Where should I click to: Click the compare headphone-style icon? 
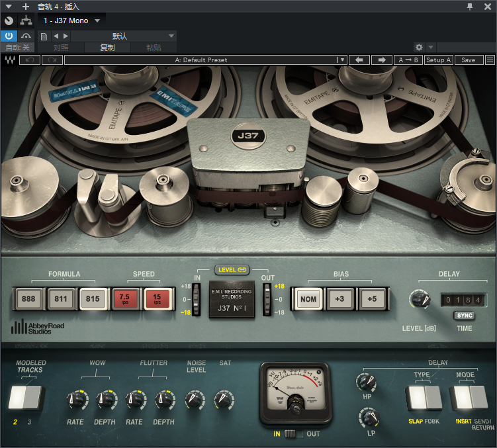tap(26, 36)
